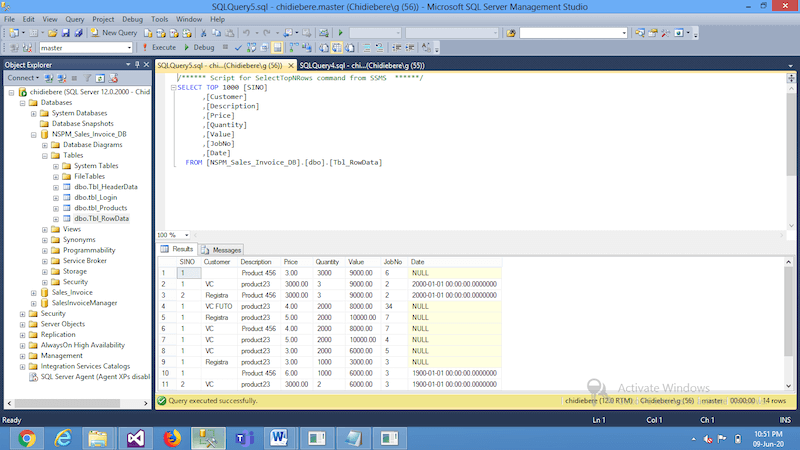Expand the System Databases node
This screenshot has height=450, width=800.
point(34,113)
